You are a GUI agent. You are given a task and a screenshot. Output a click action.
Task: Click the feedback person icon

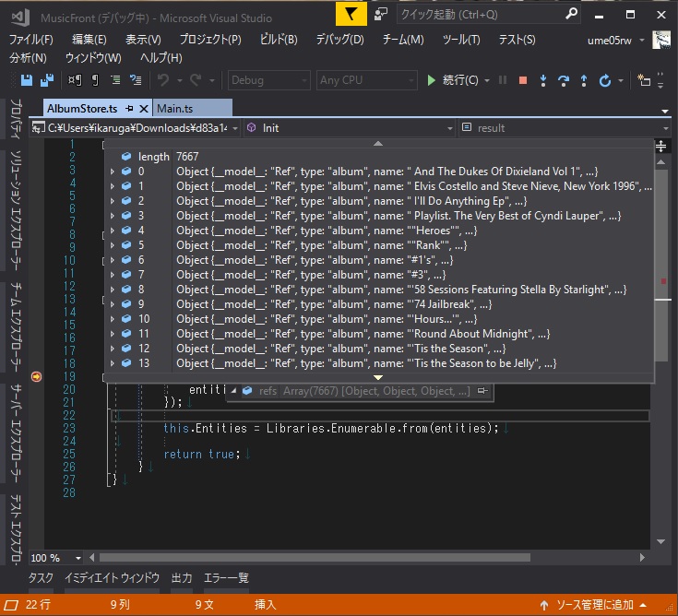click(x=380, y=14)
